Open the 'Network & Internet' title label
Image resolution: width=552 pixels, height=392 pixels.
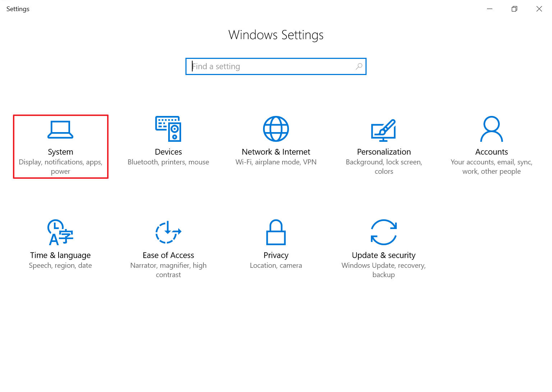coord(276,152)
